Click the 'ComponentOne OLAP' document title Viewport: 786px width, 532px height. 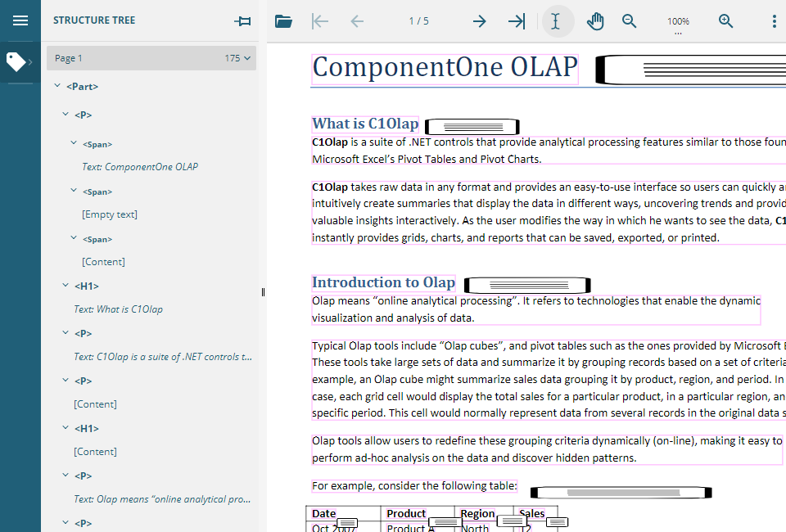(445, 67)
